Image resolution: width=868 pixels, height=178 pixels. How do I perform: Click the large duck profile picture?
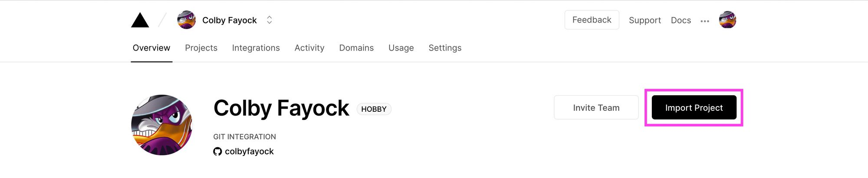pyautogui.click(x=162, y=125)
